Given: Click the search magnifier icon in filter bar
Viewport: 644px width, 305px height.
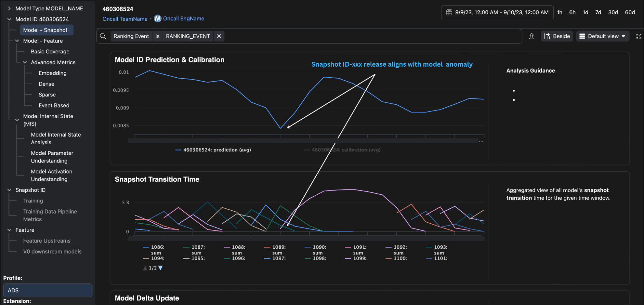Looking at the screenshot, I should [x=103, y=36].
